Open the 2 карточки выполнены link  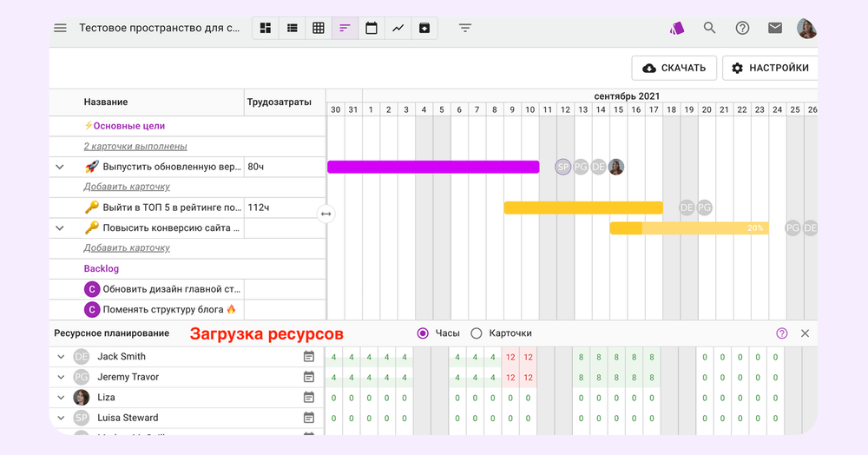[135, 146]
